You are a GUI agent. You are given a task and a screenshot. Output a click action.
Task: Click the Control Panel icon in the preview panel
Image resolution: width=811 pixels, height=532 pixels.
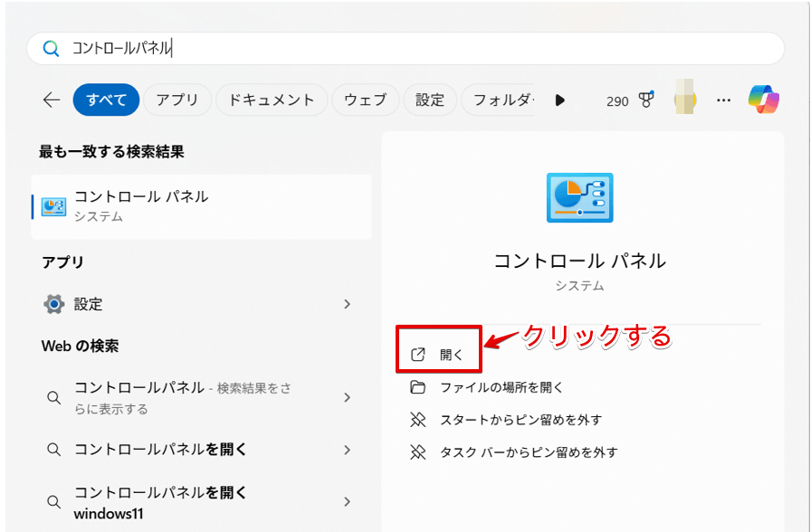578,197
